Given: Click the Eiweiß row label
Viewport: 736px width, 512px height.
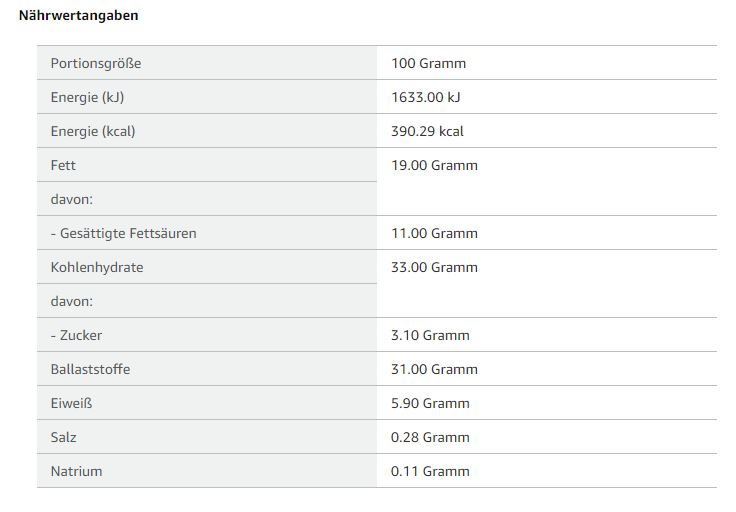Looking at the screenshot, I should [x=71, y=403].
